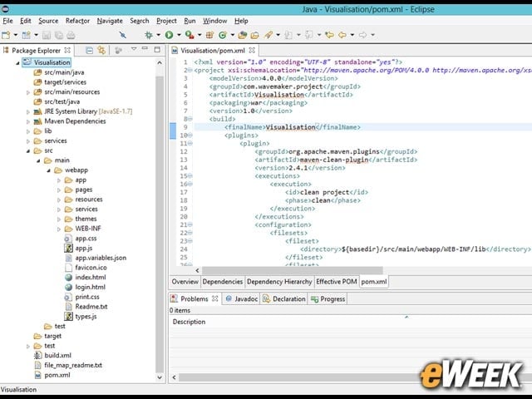This screenshot has height=399, width=532.
Task: Click the Search flashlight toolbar icon
Action: (268, 35)
